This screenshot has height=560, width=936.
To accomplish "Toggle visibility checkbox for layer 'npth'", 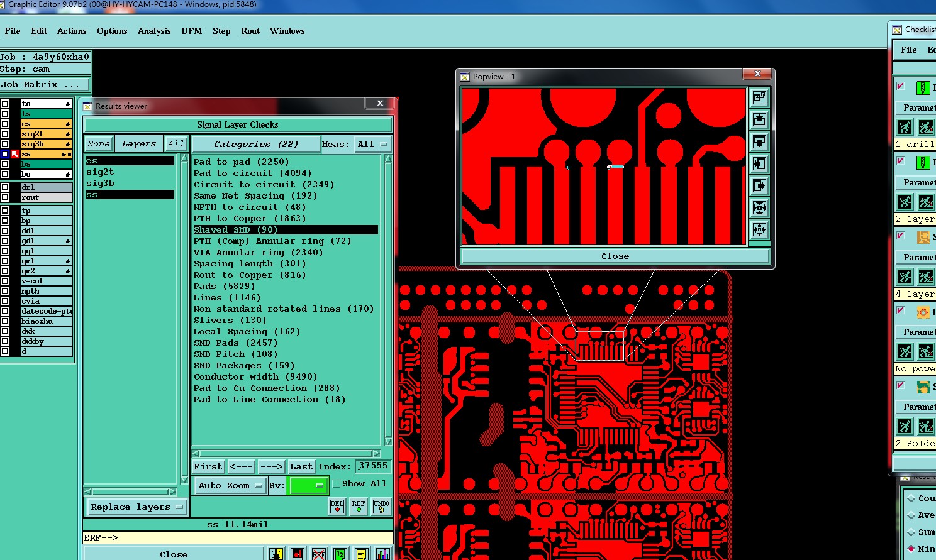I will [5, 291].
